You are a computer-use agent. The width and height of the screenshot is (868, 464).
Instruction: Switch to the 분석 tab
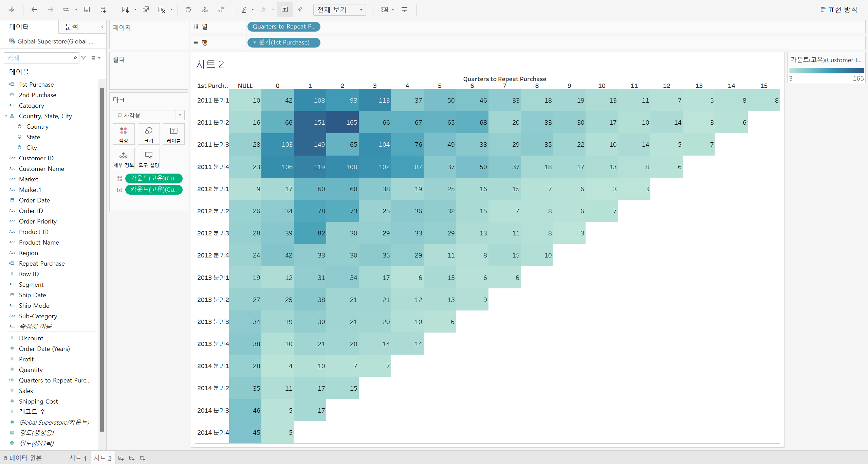coord(71,27)
